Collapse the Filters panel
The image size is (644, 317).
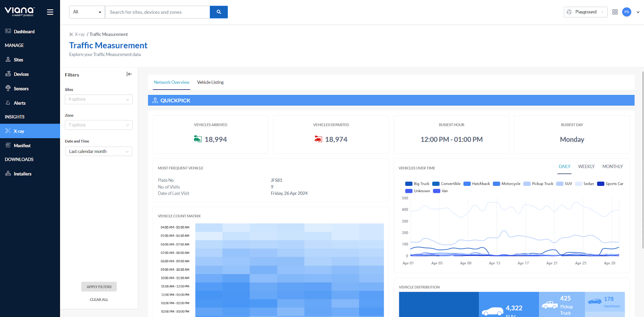coord(129,74)
